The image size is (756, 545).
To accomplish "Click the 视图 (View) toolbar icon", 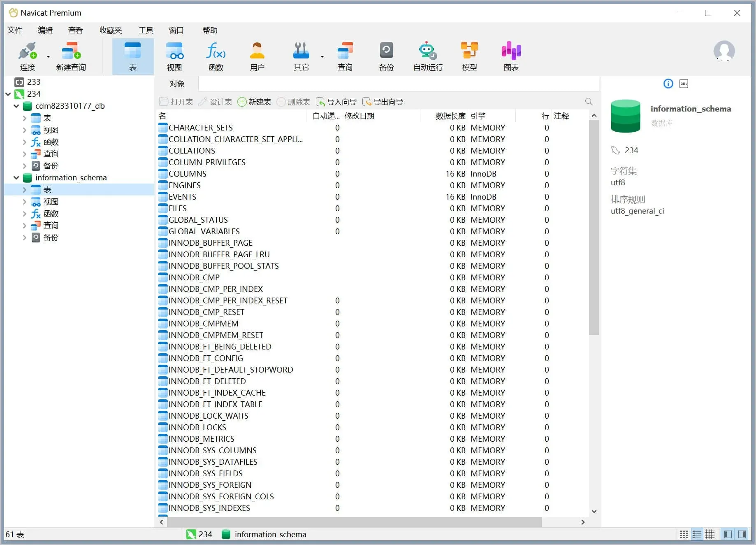I will coord(174,56).
